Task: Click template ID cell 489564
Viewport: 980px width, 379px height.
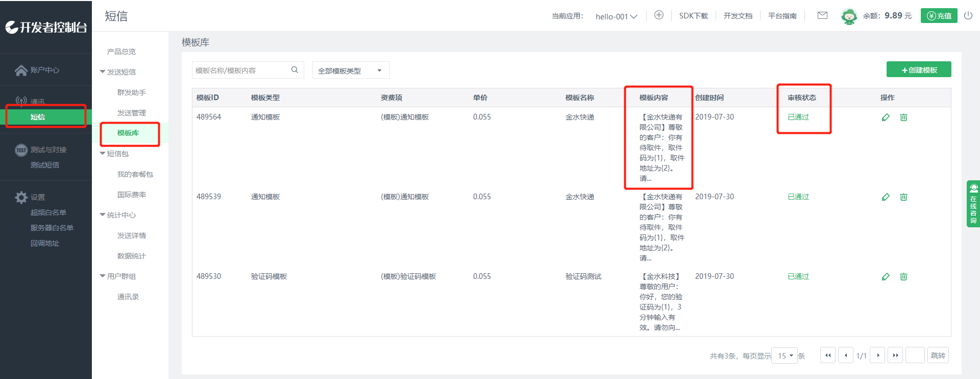Action: (x=209, y=117)
